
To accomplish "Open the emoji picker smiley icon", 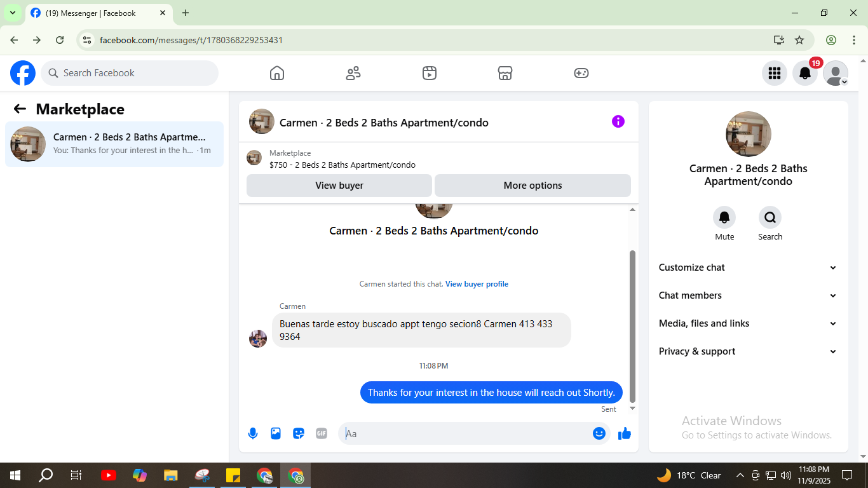I will pyautogui.click(x=599, y=433).
